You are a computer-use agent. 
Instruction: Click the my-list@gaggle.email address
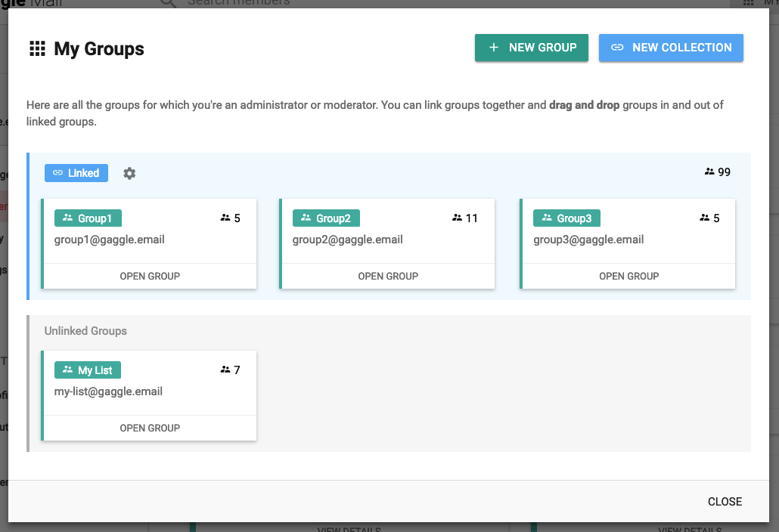pyautogui.click(x=108, y=391)
